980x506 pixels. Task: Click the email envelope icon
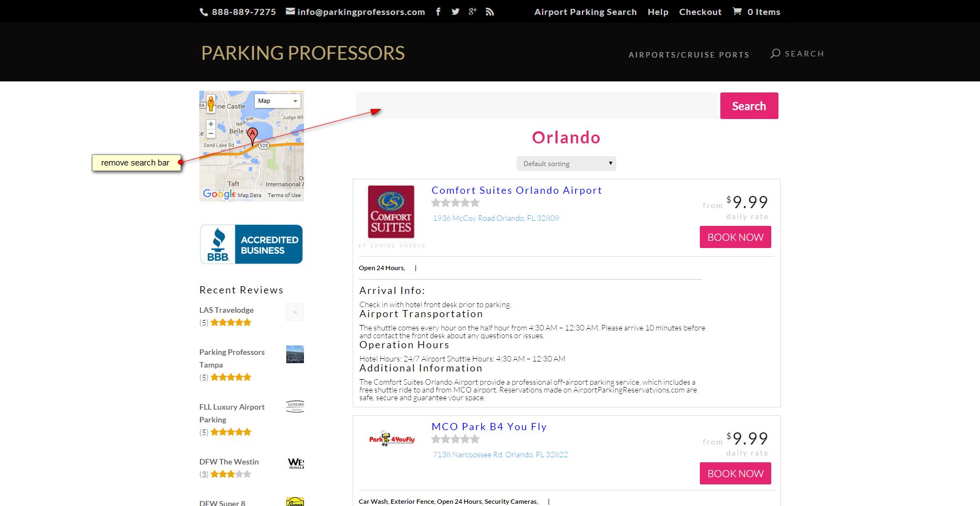tap(290, 12)
